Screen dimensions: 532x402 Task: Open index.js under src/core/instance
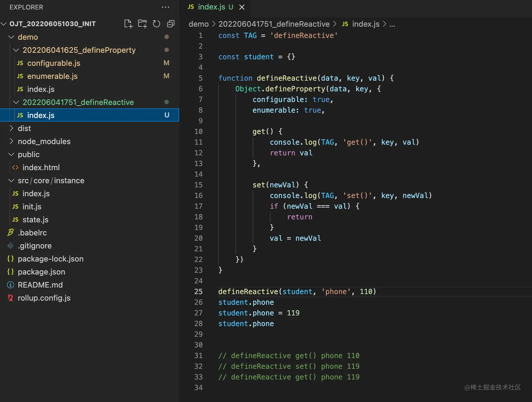click(36, 193)
